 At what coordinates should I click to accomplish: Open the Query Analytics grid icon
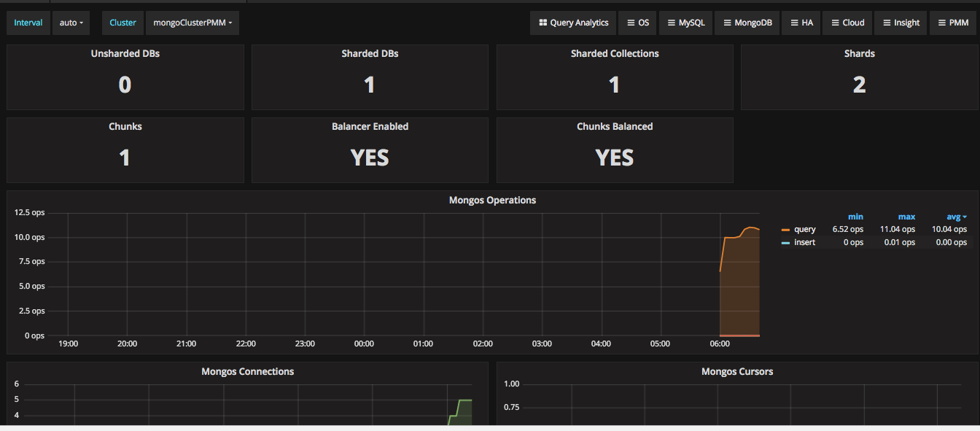pos(543,23)
